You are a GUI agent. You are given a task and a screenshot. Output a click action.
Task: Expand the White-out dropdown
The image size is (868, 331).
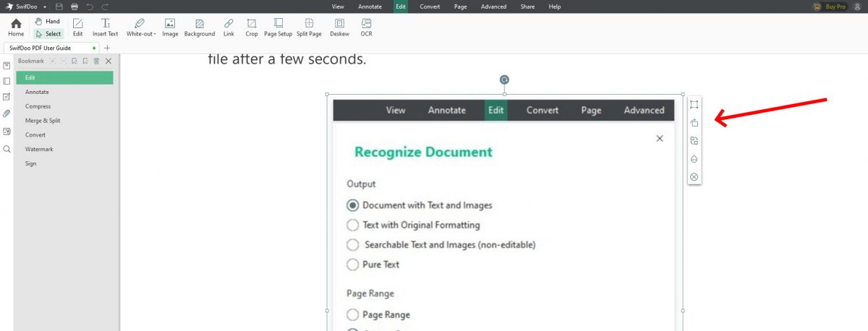coord(141,27)
